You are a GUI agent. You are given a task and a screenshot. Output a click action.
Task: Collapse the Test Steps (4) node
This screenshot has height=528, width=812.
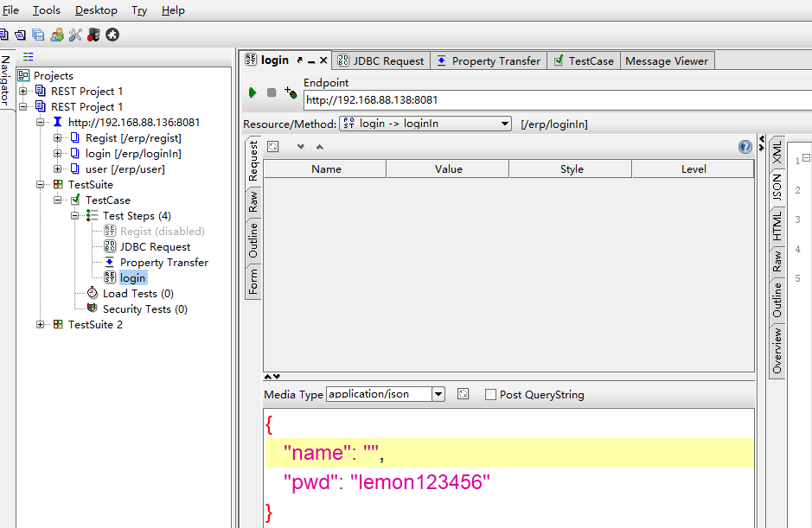click(x=75, y=216)
